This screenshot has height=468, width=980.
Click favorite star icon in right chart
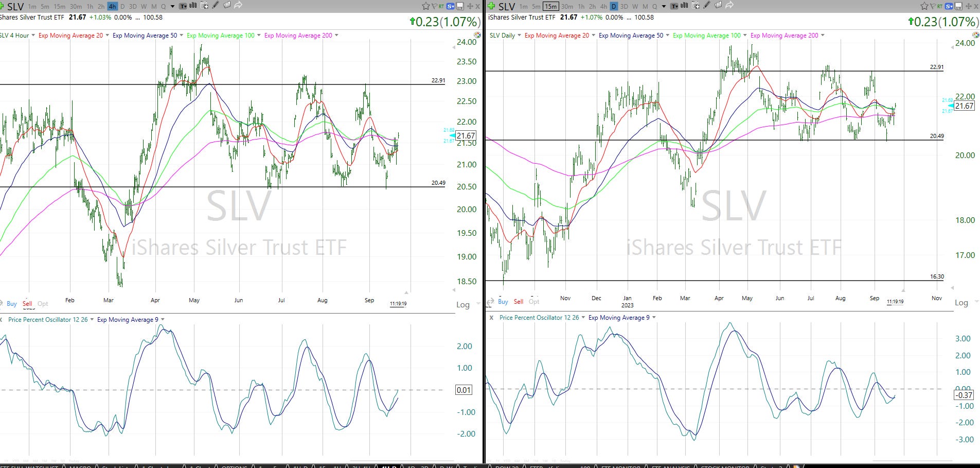924,6
